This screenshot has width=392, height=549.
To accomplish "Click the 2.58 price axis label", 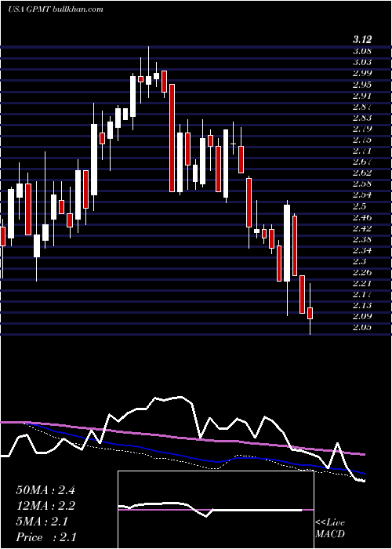I will pyautogui.click(x=362, y=184).
